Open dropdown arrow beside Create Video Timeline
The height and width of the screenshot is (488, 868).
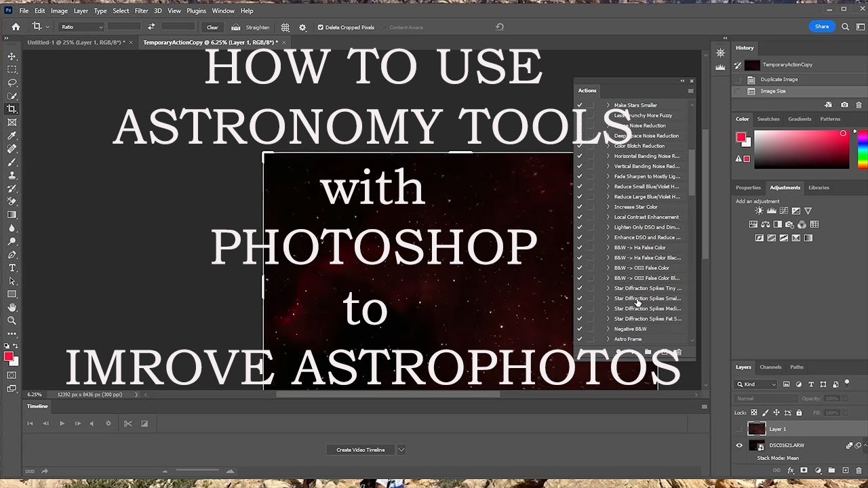click(x=401, y=449)
